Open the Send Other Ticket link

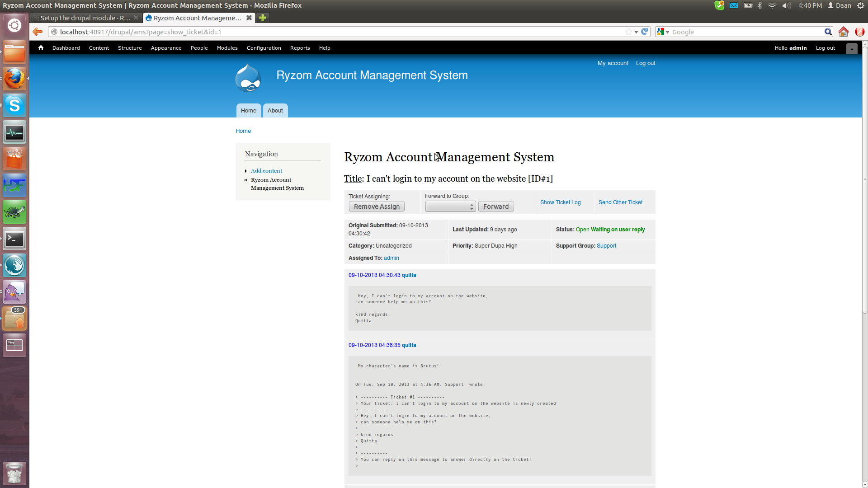click(x=620, y=202)
